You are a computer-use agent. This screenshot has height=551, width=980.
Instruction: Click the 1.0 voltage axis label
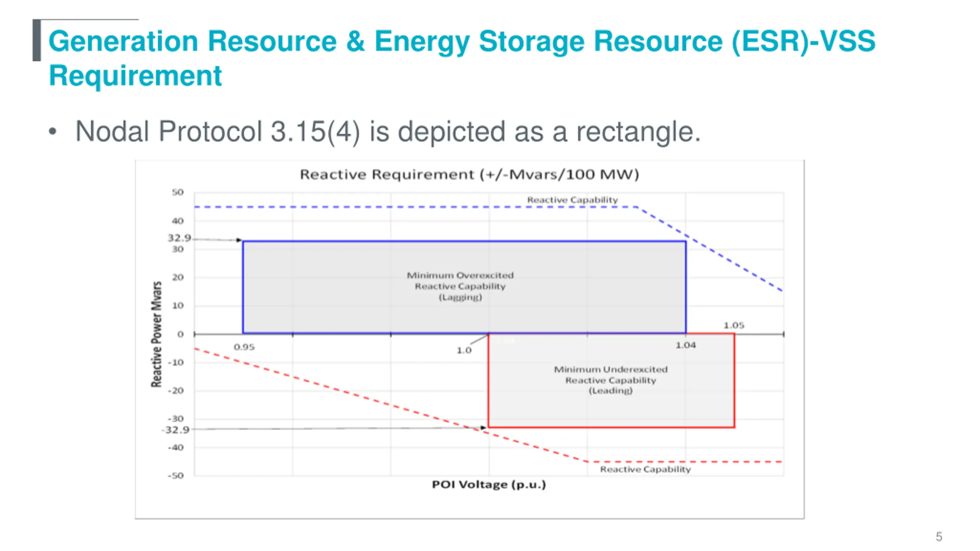[464, 350]
